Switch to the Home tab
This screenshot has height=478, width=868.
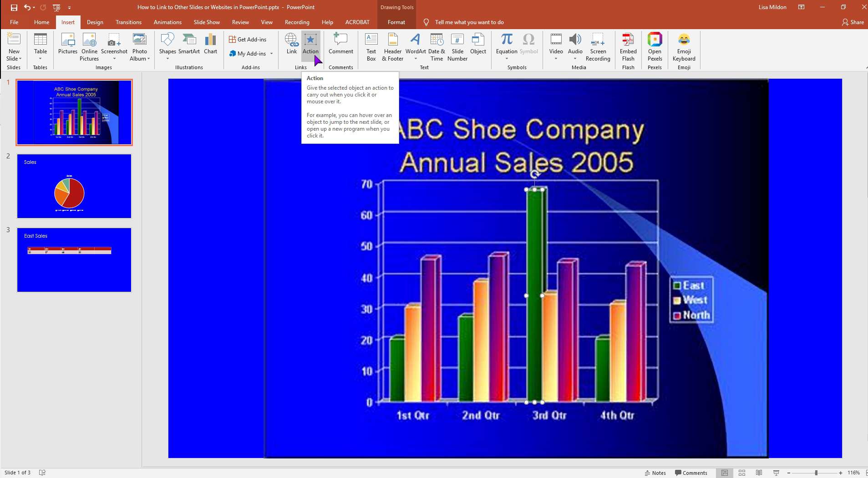point(41,22)
